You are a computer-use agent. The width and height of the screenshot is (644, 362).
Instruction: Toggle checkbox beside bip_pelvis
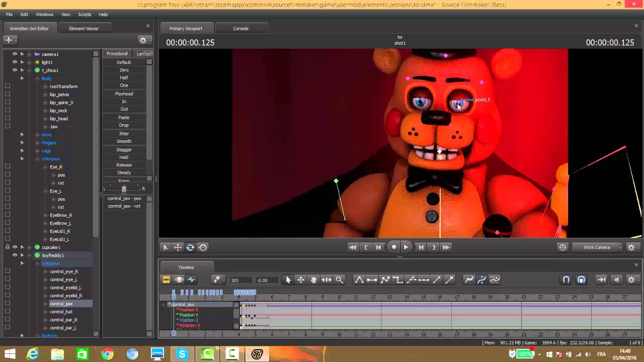pyautogui.click(x=8, y=94)
